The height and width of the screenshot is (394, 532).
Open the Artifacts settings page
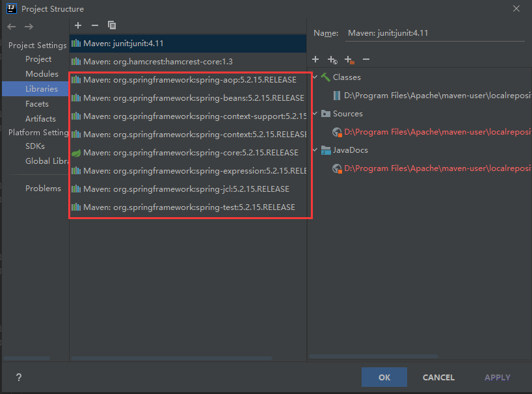pos(40,119)
